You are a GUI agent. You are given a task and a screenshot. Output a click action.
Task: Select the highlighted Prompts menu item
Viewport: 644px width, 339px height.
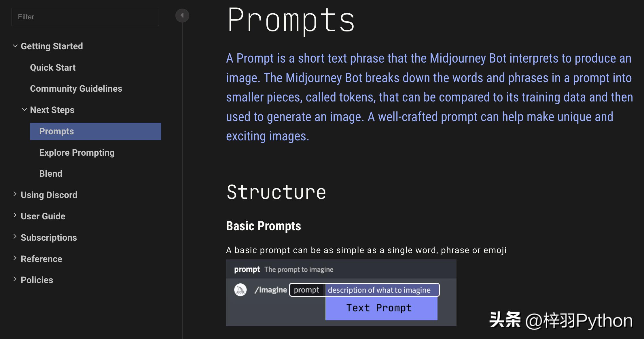point(95,131)
